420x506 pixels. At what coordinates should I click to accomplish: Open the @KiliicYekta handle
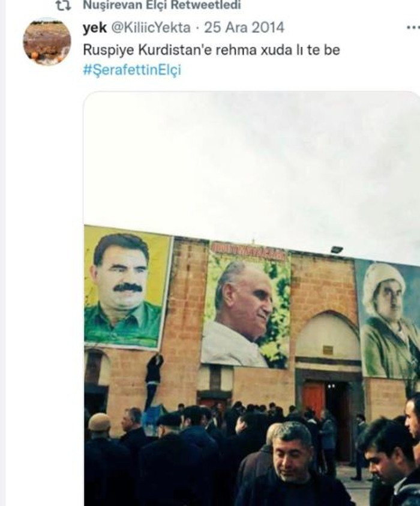tap(151, 28)
